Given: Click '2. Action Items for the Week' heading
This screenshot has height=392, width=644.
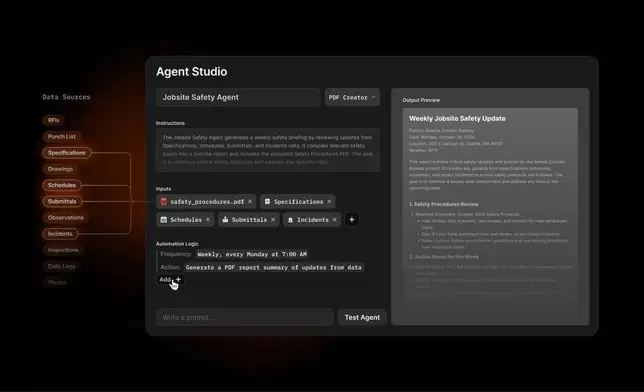Looking at the screenshot, I should coord(444,257).
